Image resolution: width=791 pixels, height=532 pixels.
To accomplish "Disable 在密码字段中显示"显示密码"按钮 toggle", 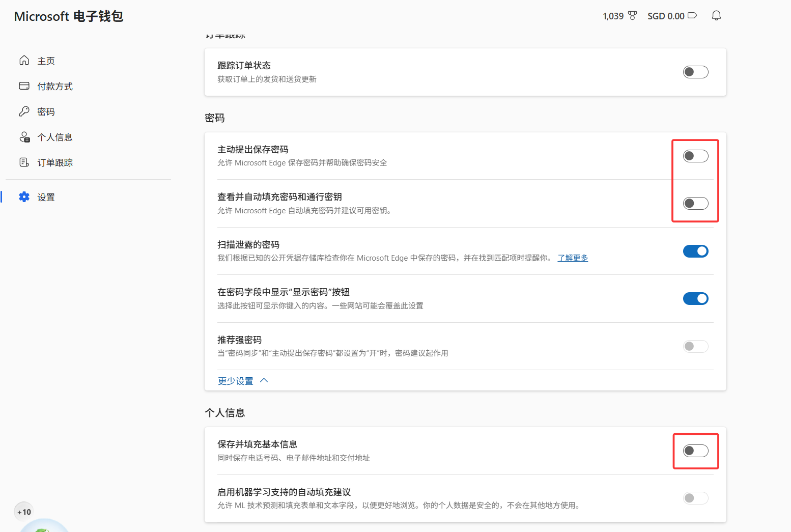I will pos(695,298).
